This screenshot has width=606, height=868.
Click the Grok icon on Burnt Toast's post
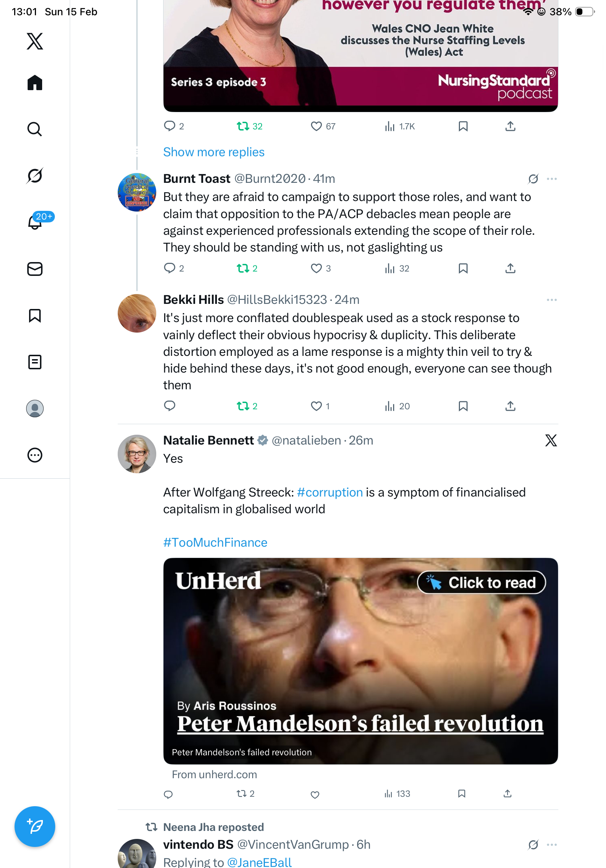click(x=533, y=179)
